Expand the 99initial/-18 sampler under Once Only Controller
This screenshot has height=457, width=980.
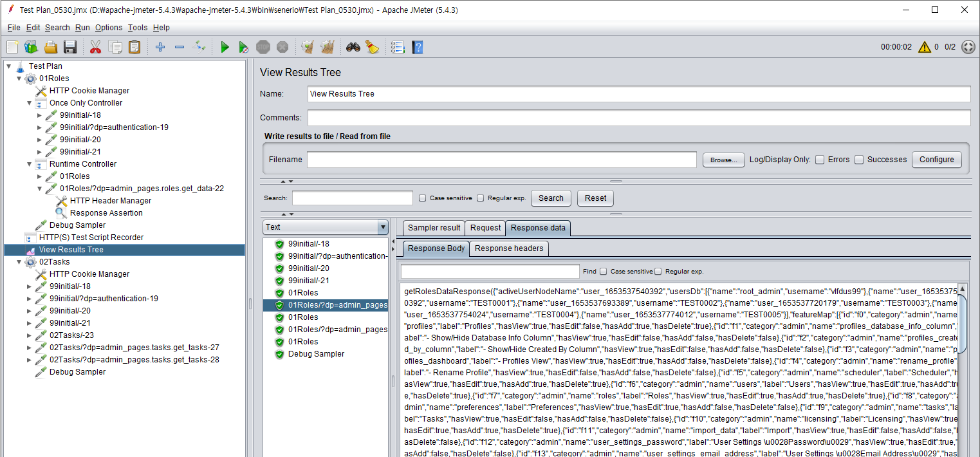click(x=39, y=115)
